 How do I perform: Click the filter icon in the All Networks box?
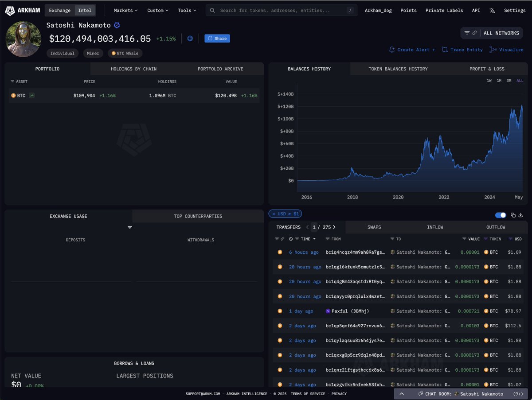[467, 33]
